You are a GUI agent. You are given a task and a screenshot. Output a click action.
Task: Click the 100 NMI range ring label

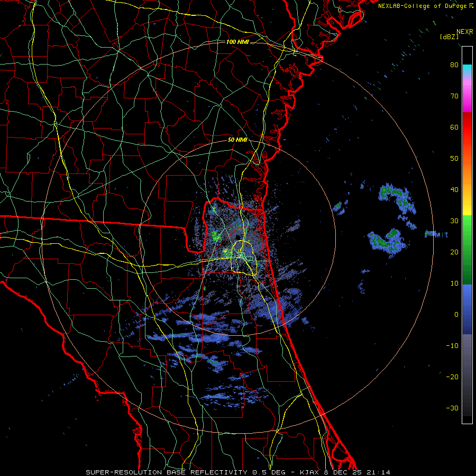click(237, 42)
